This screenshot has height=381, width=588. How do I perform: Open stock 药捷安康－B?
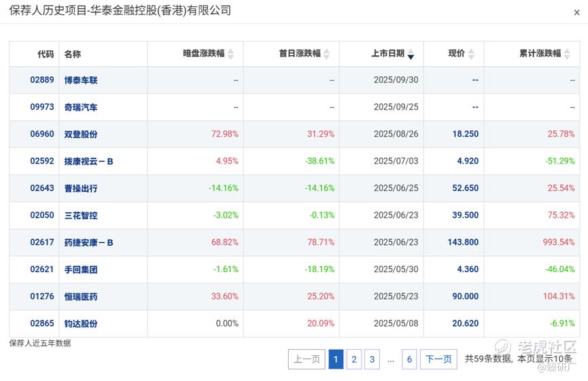(x=88, y=242)
